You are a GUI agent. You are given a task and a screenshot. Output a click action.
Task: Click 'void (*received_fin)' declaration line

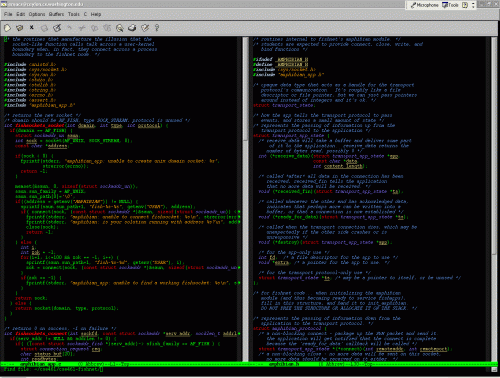click(331, 191)
